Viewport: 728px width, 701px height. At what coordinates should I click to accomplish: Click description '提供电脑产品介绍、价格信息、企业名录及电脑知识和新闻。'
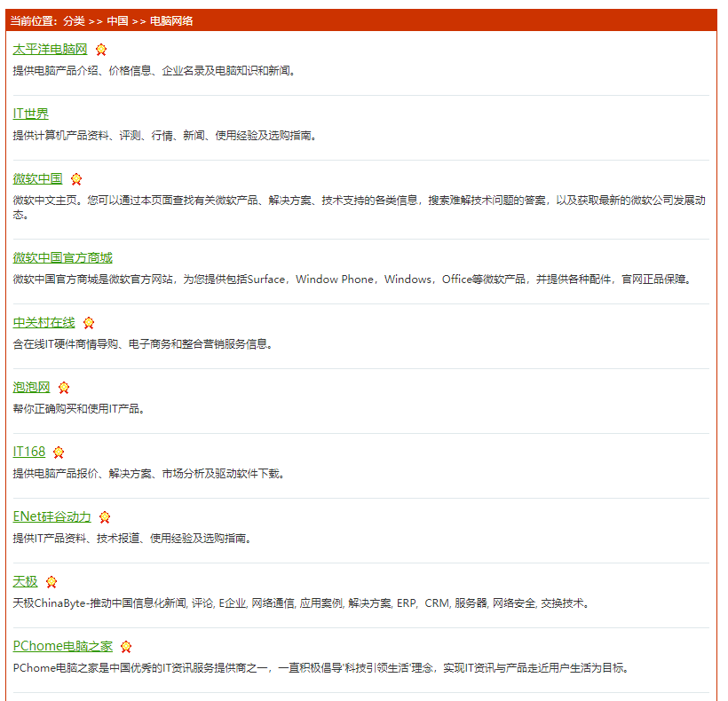[x=154, y=71]
